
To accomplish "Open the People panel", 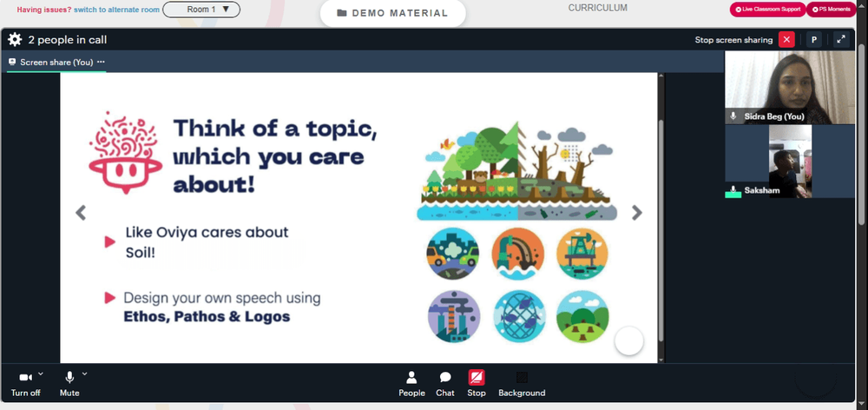I will point(411,384).
